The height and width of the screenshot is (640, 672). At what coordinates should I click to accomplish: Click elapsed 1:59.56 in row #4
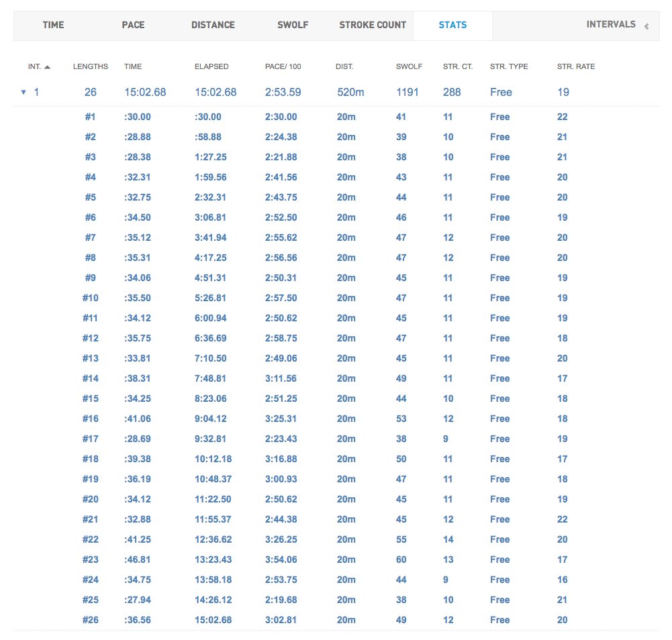210,177
